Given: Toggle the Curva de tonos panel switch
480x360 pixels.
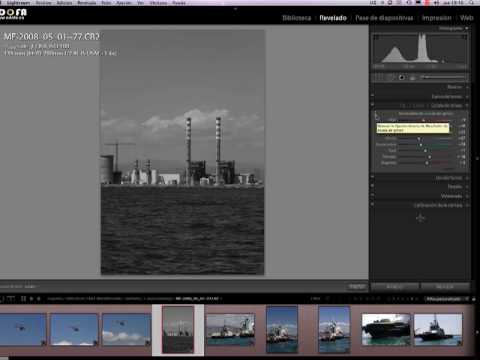Looking at the screenshot, I should click(x=373, y=96).
